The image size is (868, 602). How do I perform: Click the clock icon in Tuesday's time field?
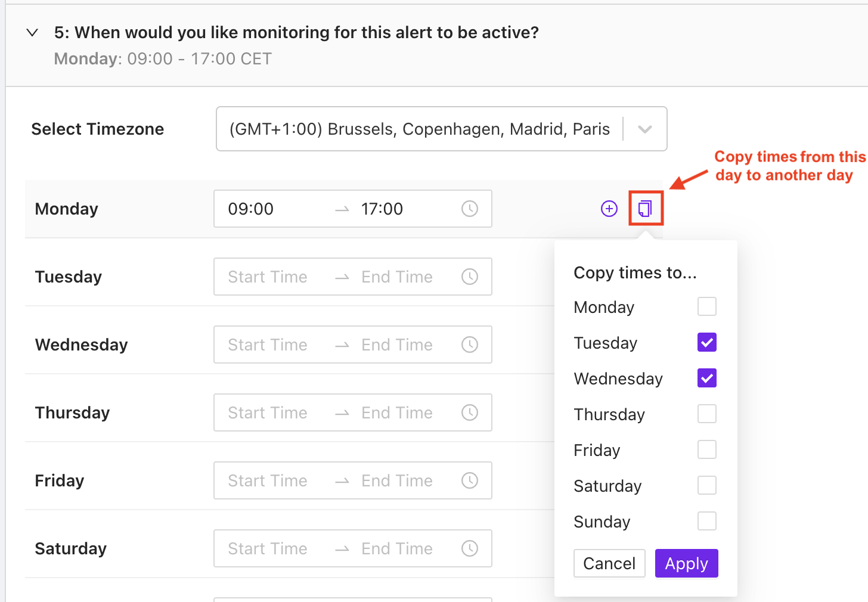point(470,277)
